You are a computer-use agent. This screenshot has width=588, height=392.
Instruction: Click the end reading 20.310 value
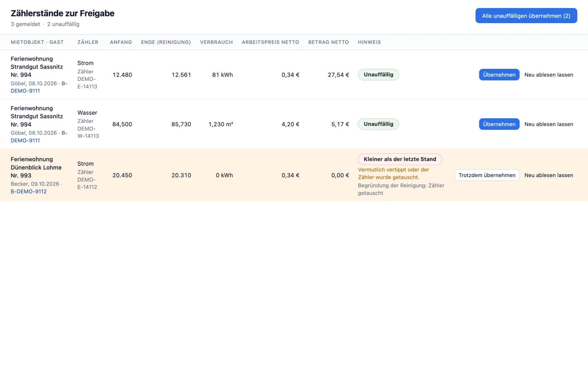[x=181, y=175]
